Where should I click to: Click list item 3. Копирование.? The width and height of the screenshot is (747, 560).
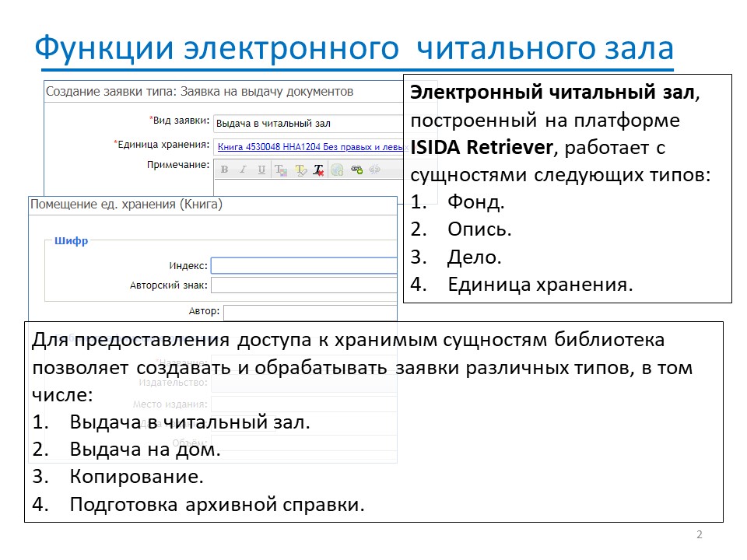tap(117, 477)
